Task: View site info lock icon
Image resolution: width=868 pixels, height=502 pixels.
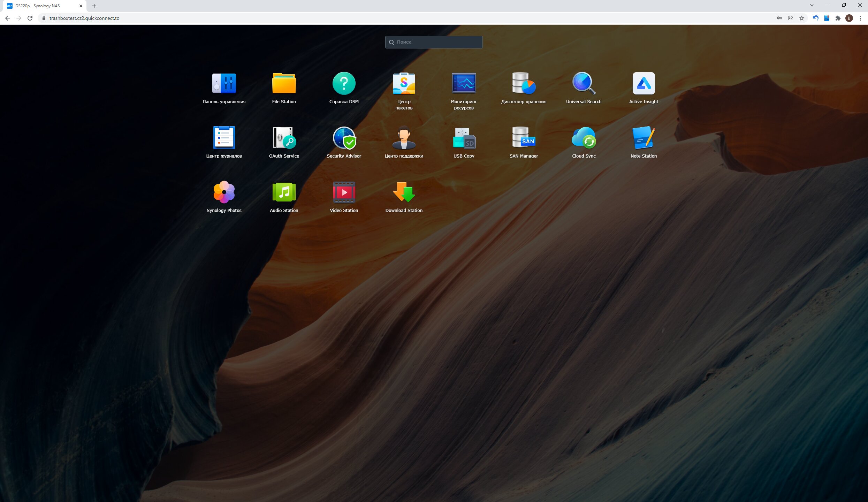Action: pyautogui.click(x=44, y=18)
